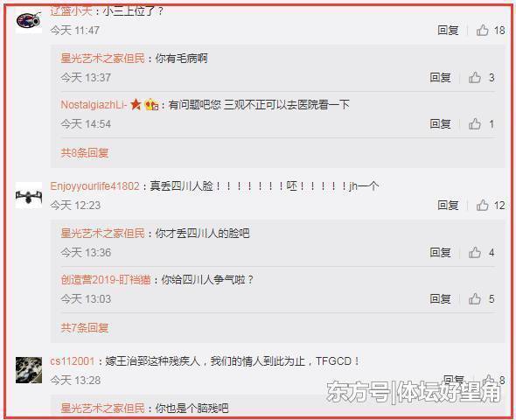Reply to the comment posted at 11:47

(x=448, y=31)
